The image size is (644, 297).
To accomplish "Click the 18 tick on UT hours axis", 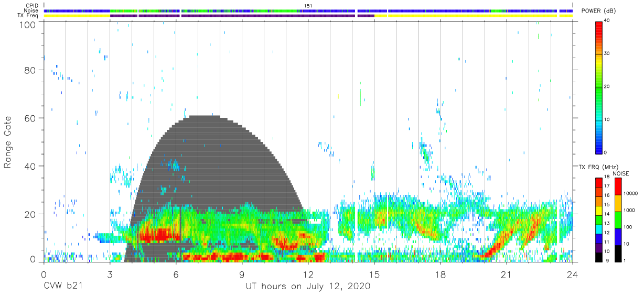I will click(x=441, y=274).
